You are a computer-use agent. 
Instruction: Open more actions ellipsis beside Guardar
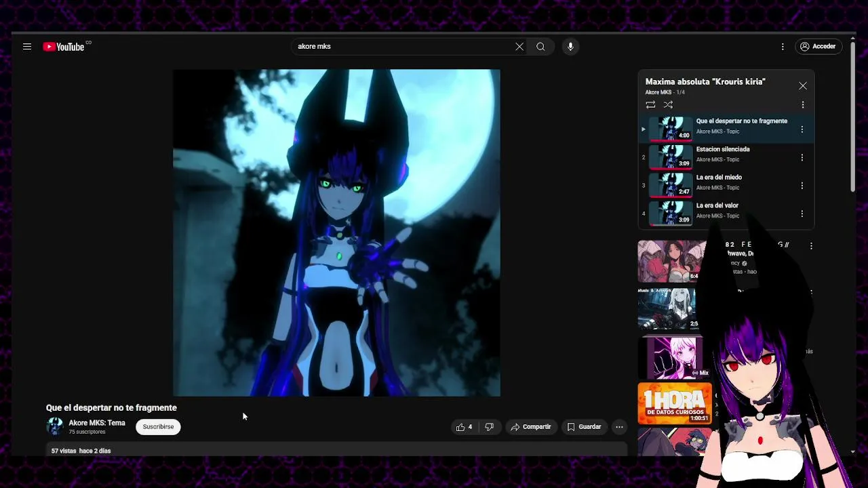619,427
